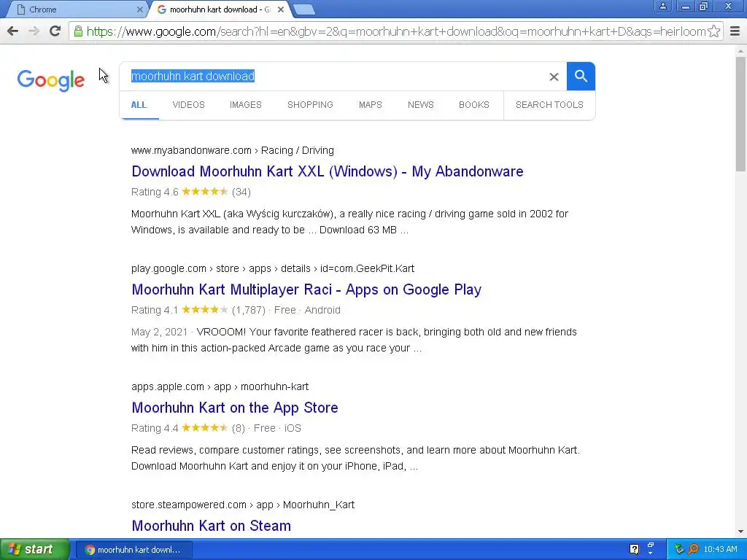The height and width of the screenshot is (560, 747).
Task: Open the BOOKS results tab
Action: click(x=474, y=105)
